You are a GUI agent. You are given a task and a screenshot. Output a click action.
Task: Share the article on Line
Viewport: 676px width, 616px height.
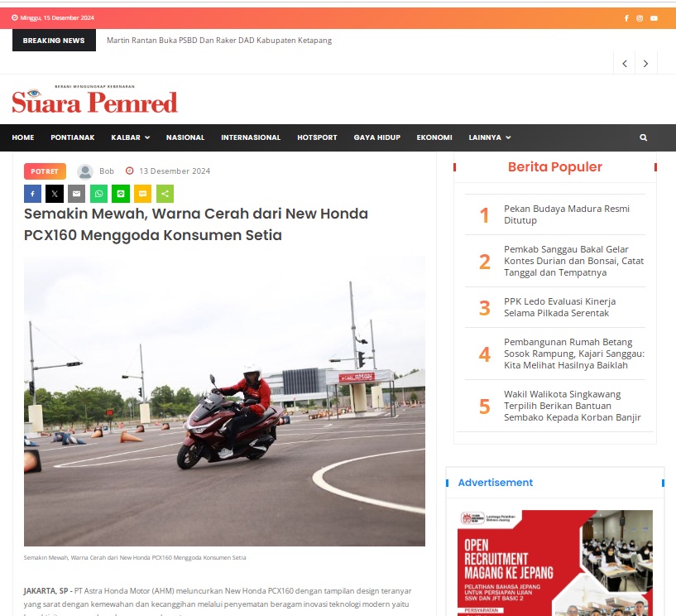coord(121,194)
